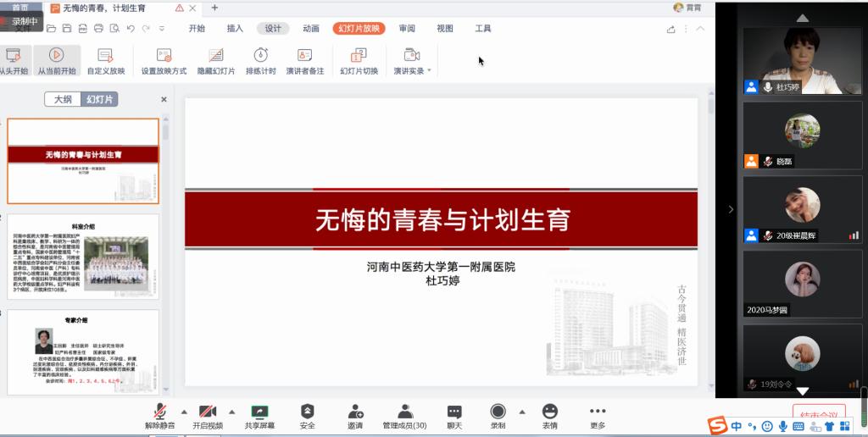This screenshot has width=868, height=437.
Task: Open the Chat (聊天) icon
Action: click(x=454, y=412)
